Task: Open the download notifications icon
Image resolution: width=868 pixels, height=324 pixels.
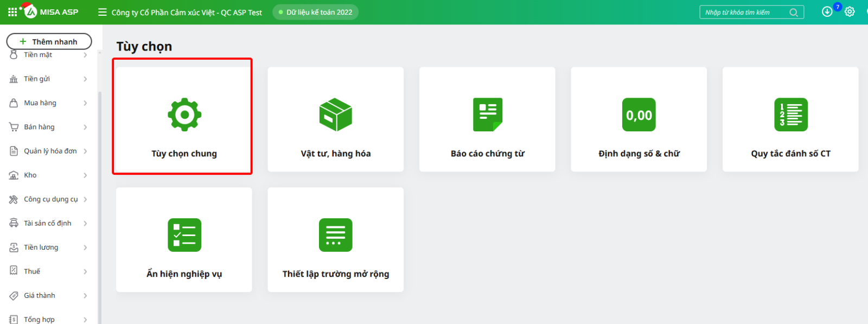Action: (x=827, y=11)
